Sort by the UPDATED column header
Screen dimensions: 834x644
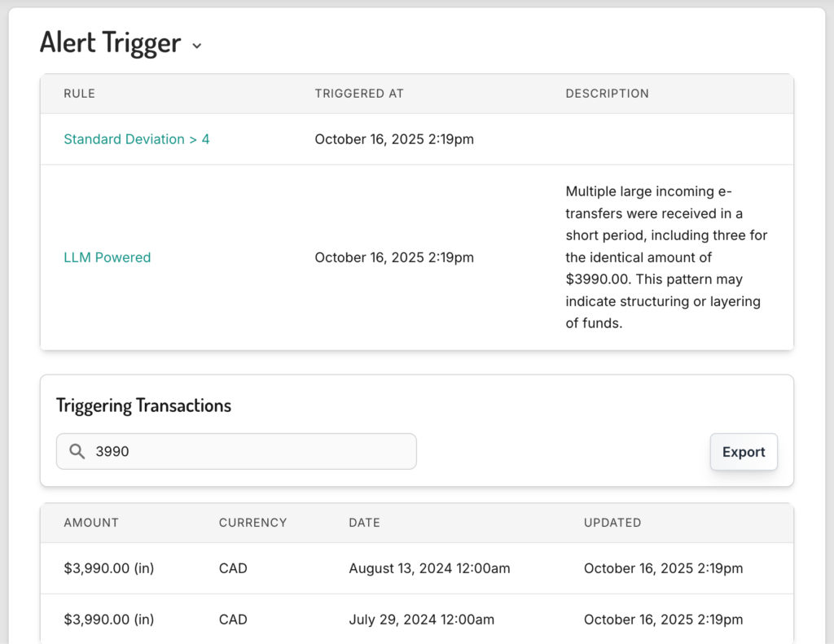coord(612,523)
